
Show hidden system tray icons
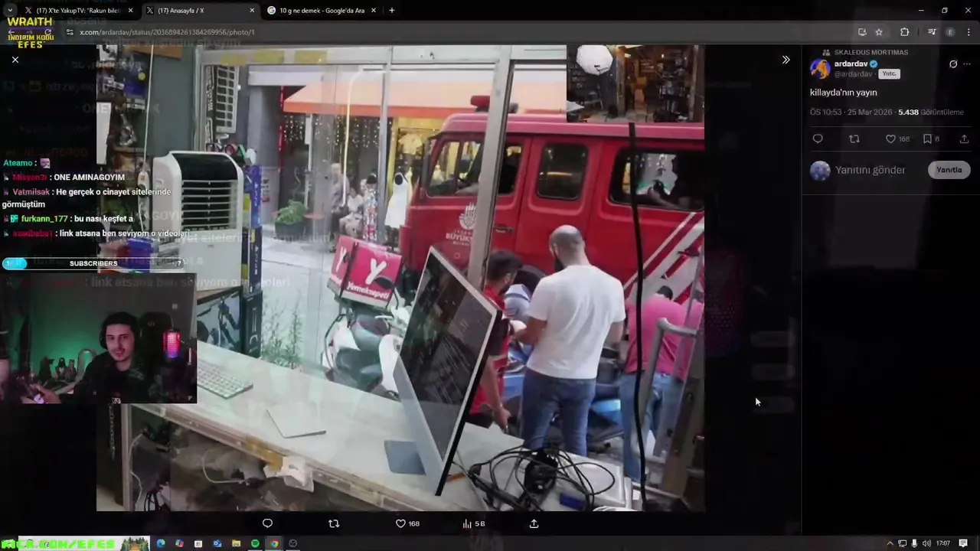[x=890, y=543]
